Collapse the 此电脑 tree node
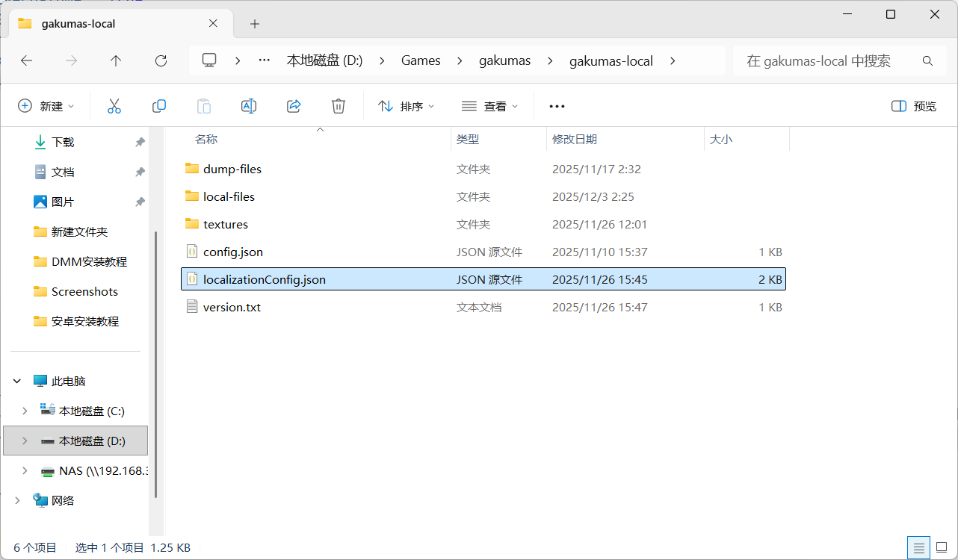The width and height of the screenshot is (958, 560). click(17, 381)
